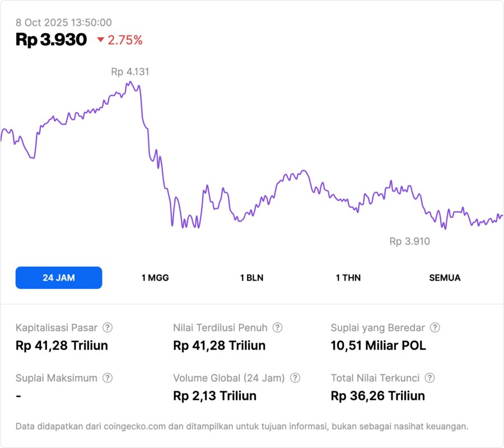Click the Rp 2,13 Triliun volume value
This screenshot has height=448, width=504.
214,396
